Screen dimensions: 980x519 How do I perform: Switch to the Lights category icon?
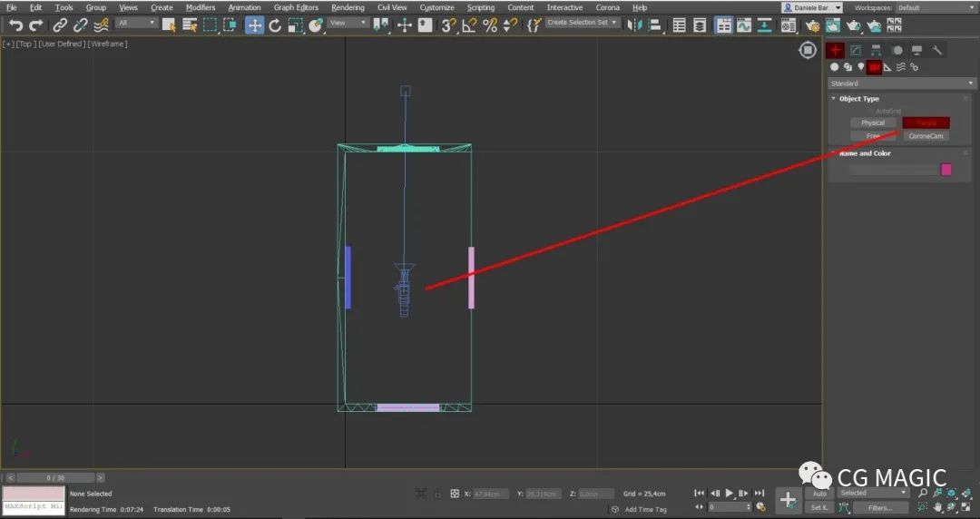(859, 67)
